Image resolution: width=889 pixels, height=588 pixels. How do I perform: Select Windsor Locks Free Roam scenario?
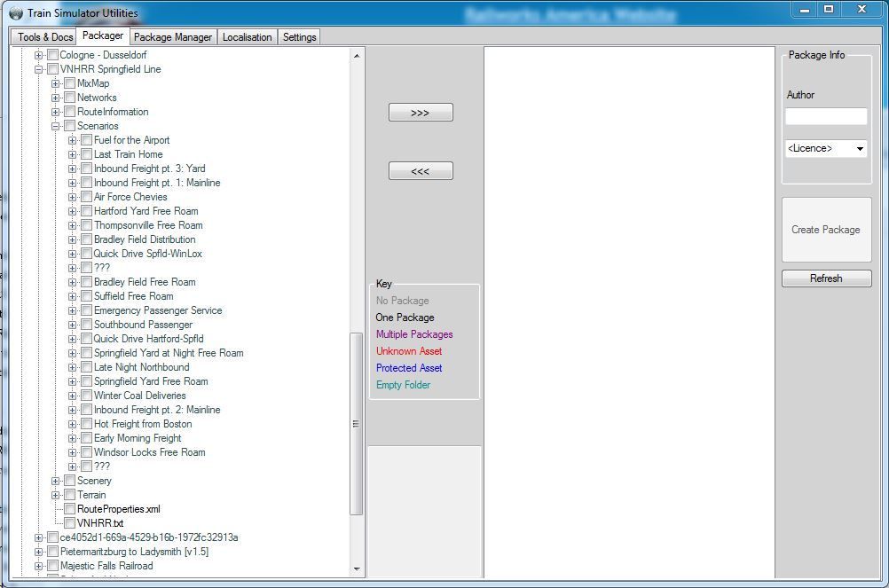[150, 452]
